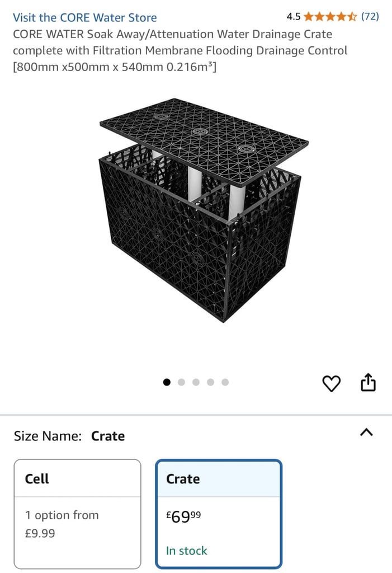Open the star rating breakdown
Screen dimensions: 392x573
[x=330, y=16]
